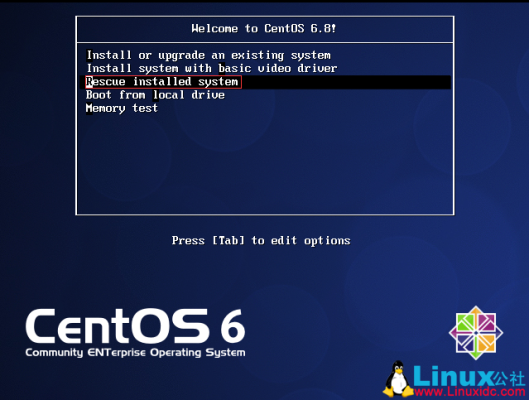This screenshot has width=529, height=400.
Task: Click the large CentOS 6 logo text
Action: [x=135, y=326]
